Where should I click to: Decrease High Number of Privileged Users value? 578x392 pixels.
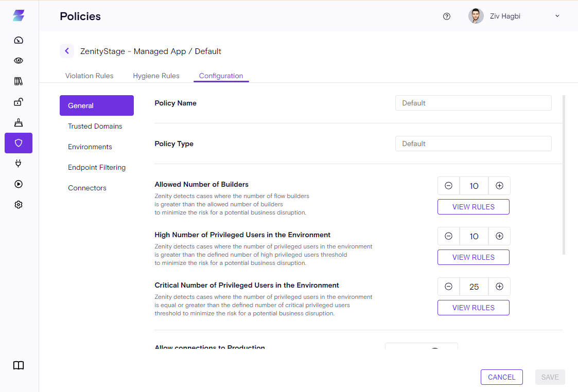448,236
